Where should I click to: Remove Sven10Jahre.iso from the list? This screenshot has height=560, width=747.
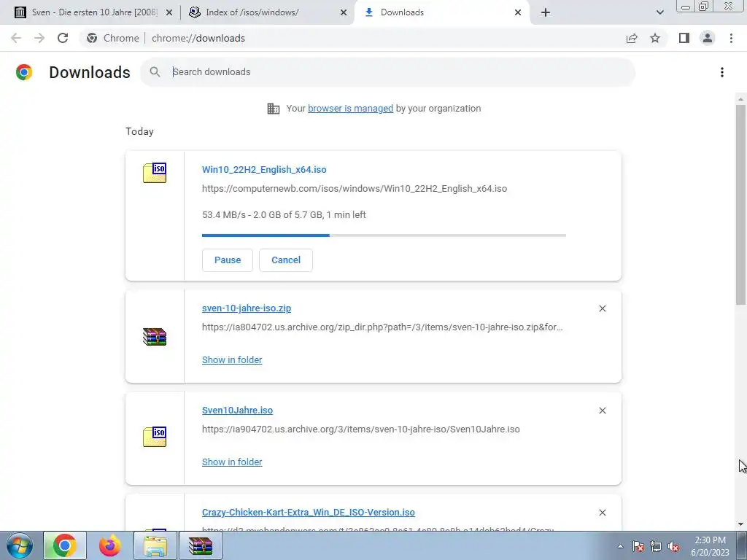pos(602,411)
